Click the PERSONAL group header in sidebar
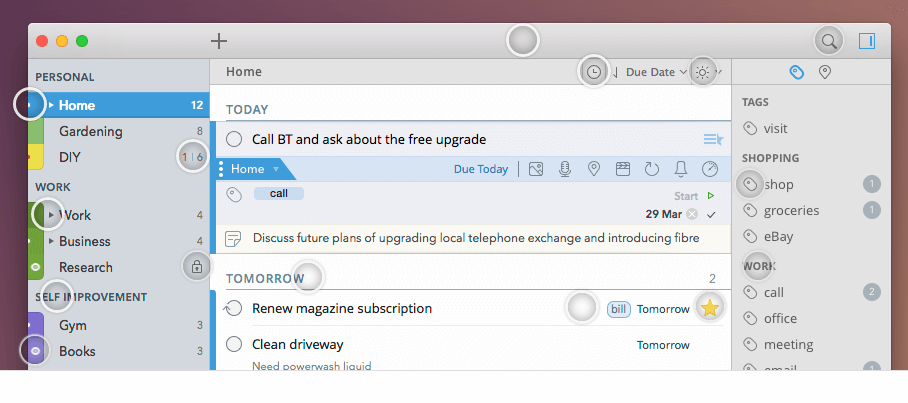Screen dimensions: 908x403 click(64, 77)
